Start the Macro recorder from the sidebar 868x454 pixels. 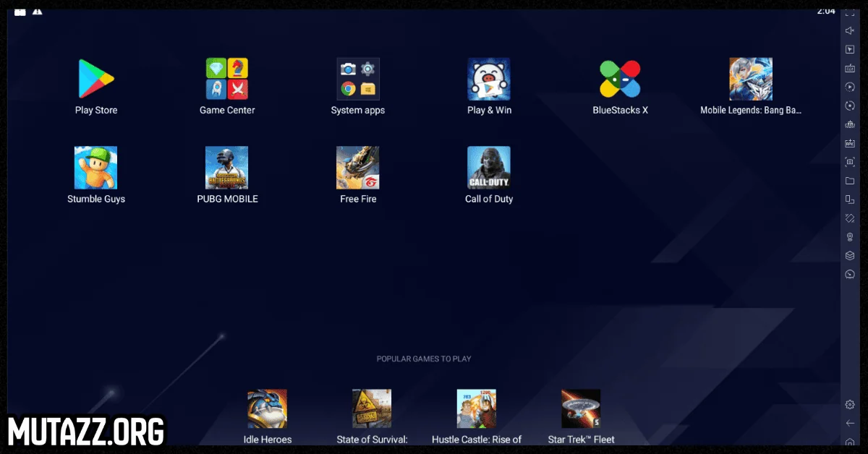[x=849, y=87]
